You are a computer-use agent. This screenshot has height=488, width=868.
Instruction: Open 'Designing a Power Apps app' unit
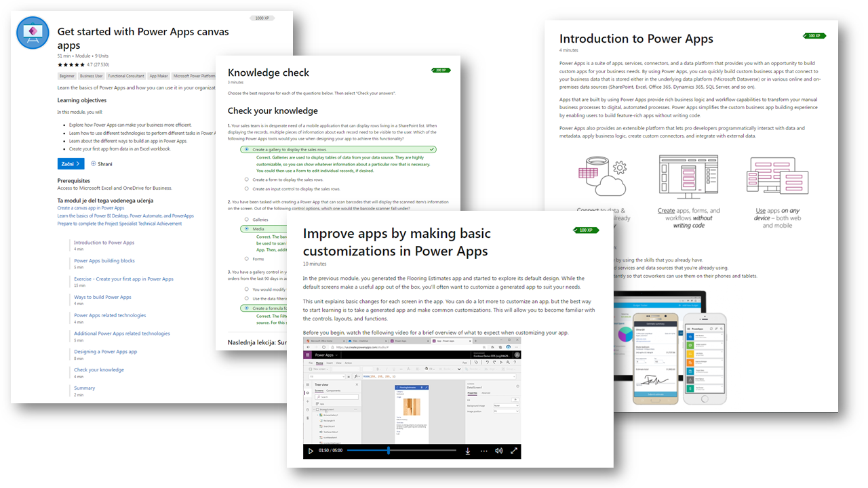click(x=105, y=352)
